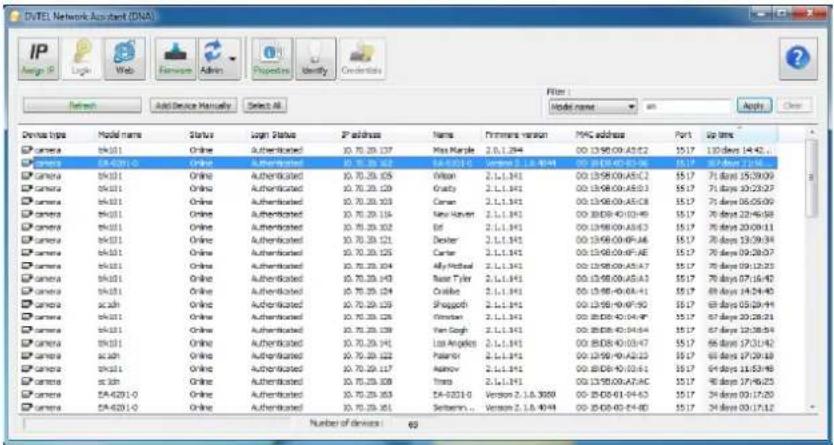This screenshot has height=445, width=834.
Task: Launch the Firmware update tool
Action: pyautogui.click(x=176, y=58)
